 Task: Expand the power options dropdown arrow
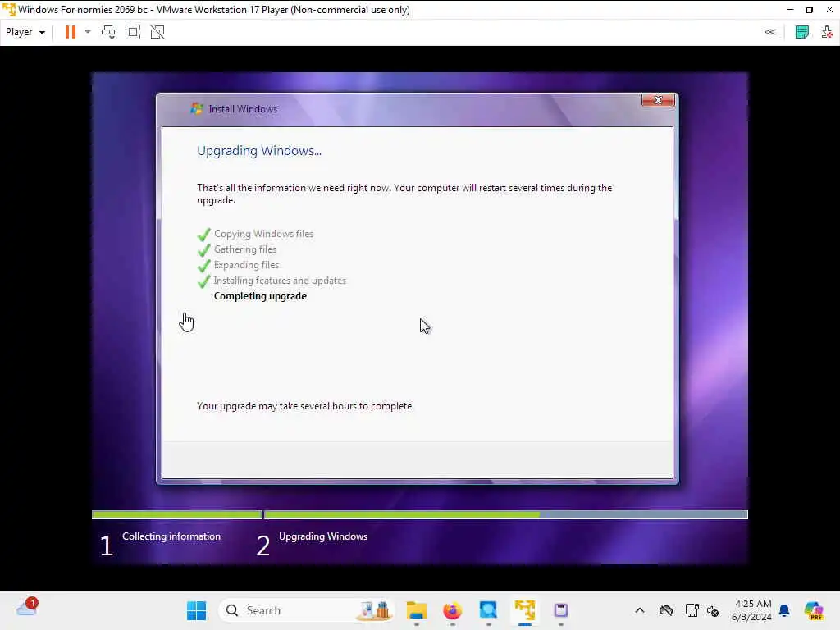pyautogui.click(x=88, y=32)
